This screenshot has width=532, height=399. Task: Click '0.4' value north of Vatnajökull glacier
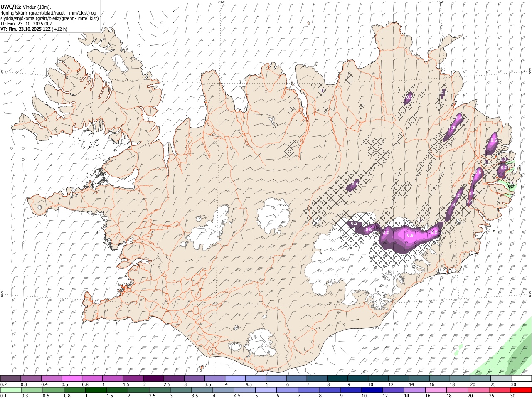pos(355,184)
